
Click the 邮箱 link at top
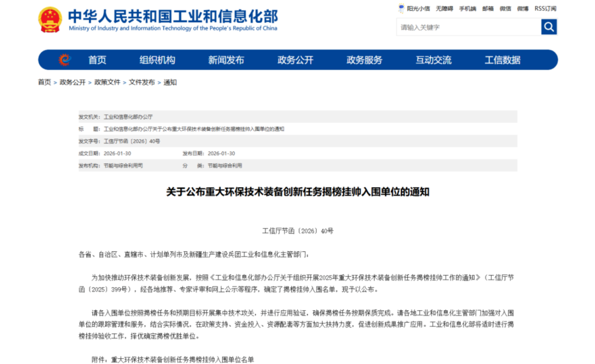488,9
